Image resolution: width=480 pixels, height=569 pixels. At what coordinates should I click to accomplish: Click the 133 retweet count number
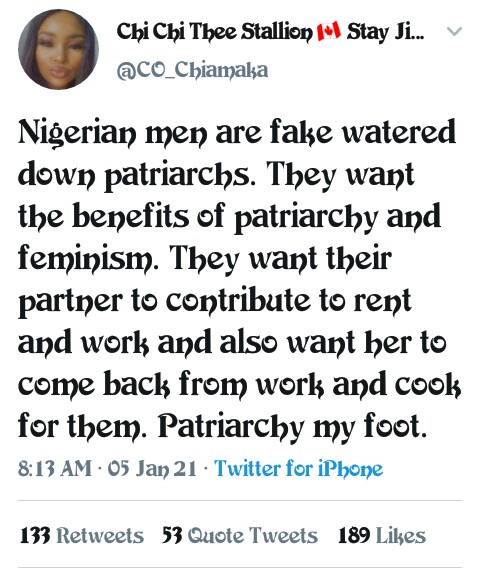[x=35, y=535]
